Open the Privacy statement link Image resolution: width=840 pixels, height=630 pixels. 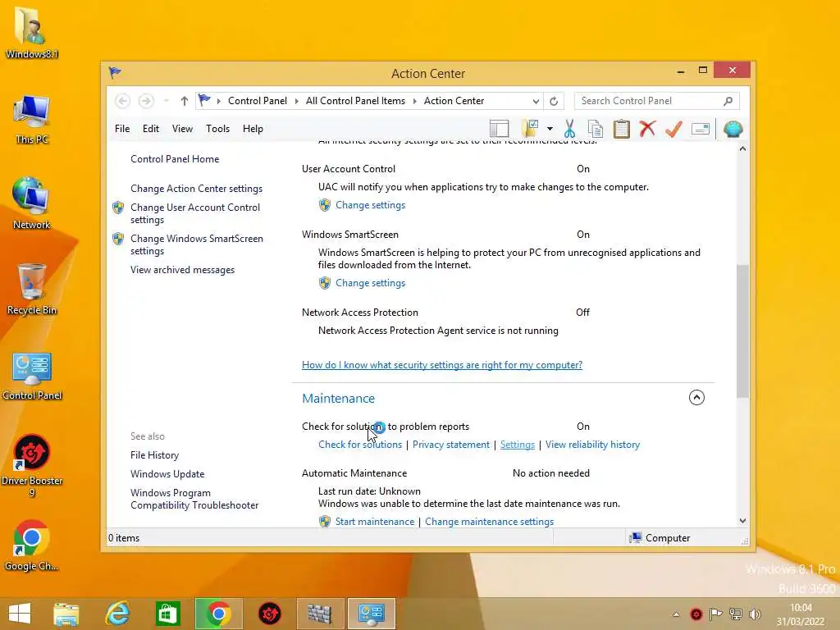450,445
